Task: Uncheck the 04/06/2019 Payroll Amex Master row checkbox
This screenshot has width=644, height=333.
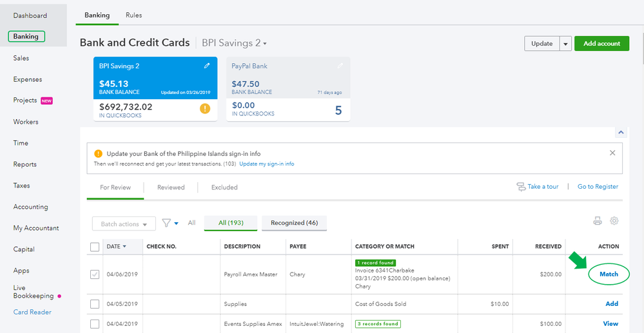Action: (x=95, y=274)
